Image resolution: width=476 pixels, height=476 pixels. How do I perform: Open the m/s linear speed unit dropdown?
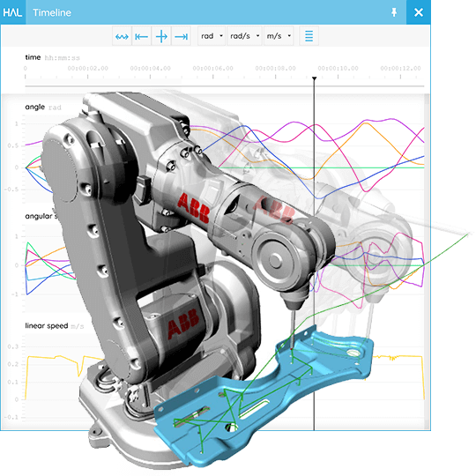point(279,36)
